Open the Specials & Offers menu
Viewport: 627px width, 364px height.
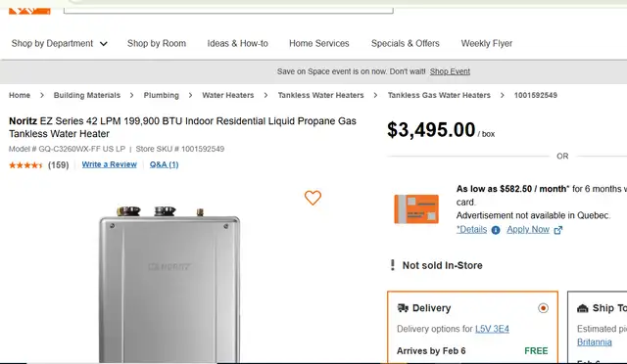405,44
